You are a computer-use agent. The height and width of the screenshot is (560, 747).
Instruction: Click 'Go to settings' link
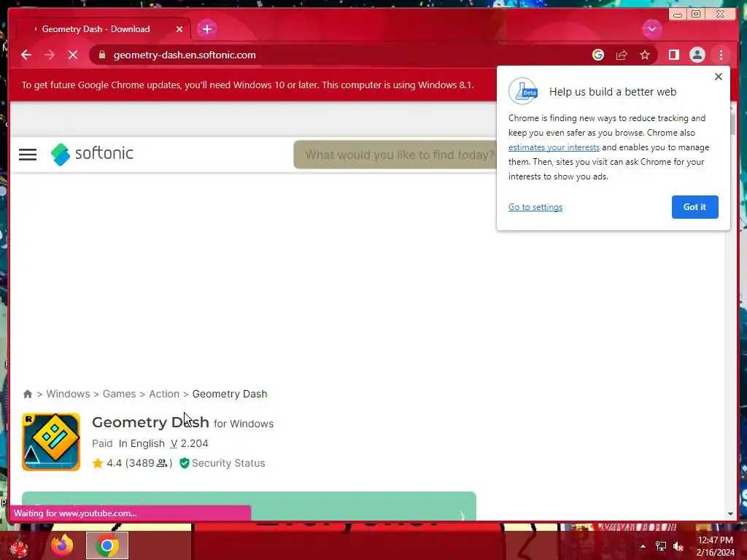tap(535, 206)
